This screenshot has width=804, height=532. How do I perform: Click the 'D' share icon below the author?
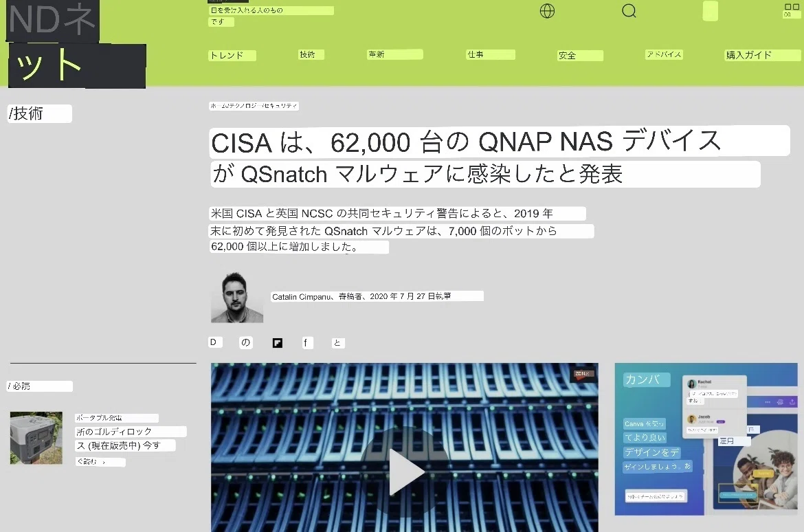[x=215, y=342]
